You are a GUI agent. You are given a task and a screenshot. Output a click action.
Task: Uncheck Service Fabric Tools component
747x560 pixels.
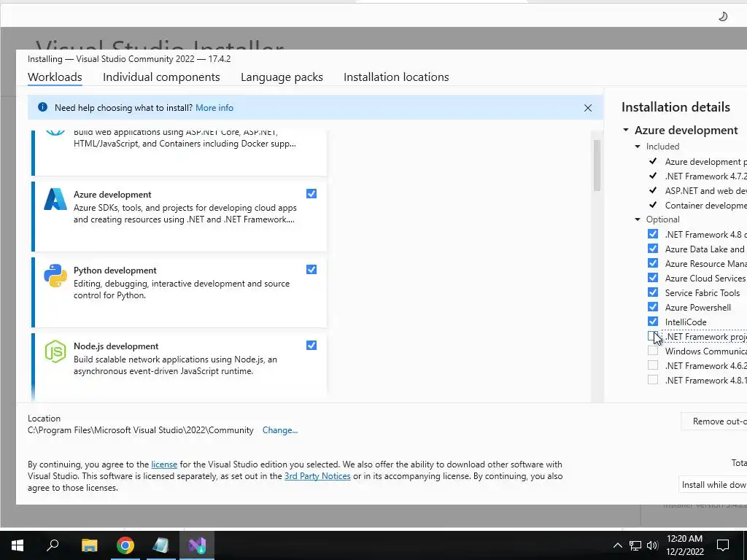653,292
